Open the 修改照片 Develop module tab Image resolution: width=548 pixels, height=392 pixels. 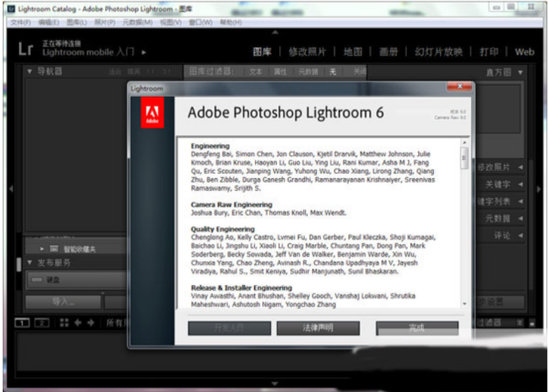click(x=306, y=52)
